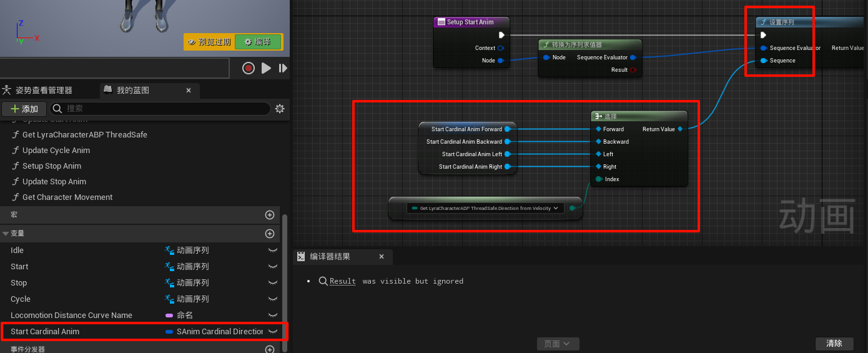Collapse the 变量 section arrow
Screen dimensions: 868x353
pyautogui.click(x=6, y=234)
